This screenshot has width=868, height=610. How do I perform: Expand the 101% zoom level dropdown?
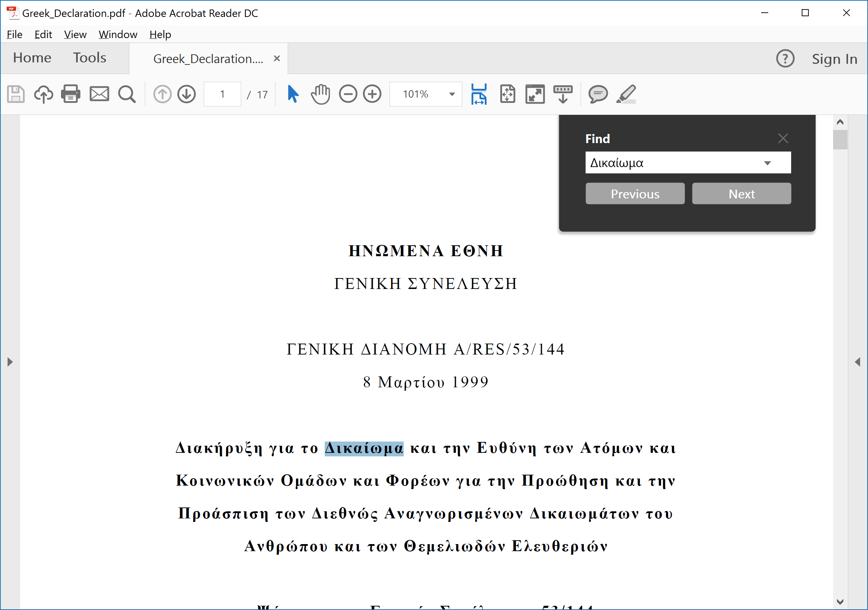pyautogui.click(x=452, y=94)
